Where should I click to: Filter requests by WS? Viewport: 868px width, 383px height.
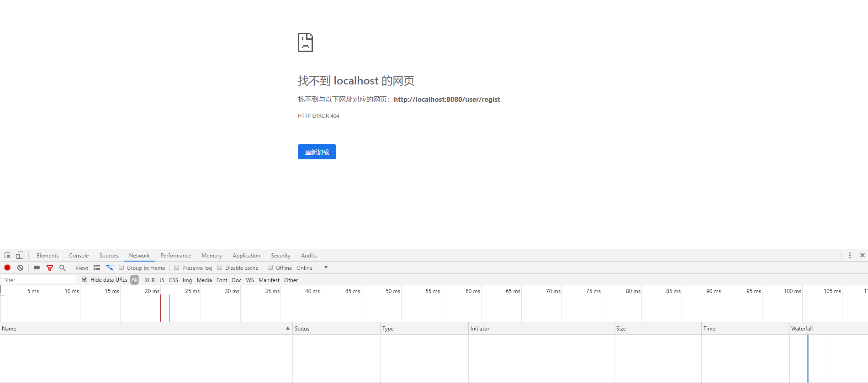point(250,280)
